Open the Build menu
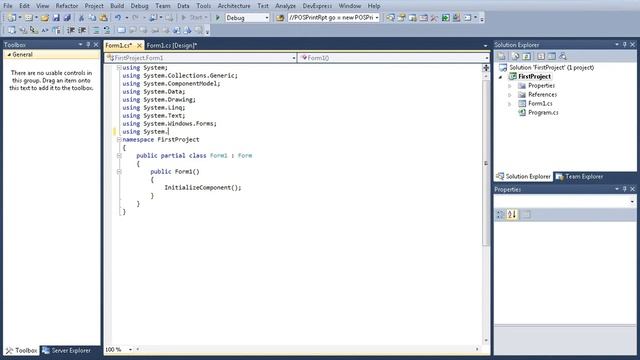 [x=117, y=6]
